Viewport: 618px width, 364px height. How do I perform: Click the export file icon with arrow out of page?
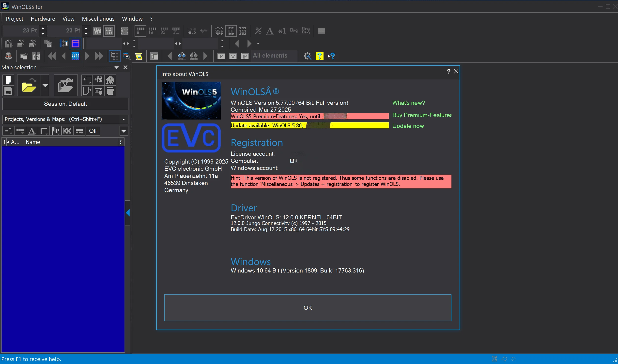click(x=87, y=91)
